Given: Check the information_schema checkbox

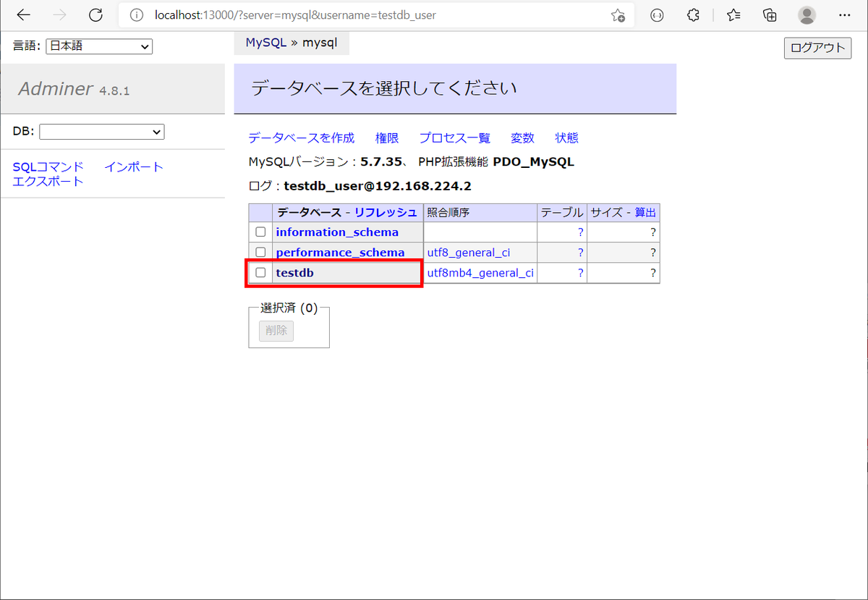Looking at the screenshot, I should pos(260,232).
